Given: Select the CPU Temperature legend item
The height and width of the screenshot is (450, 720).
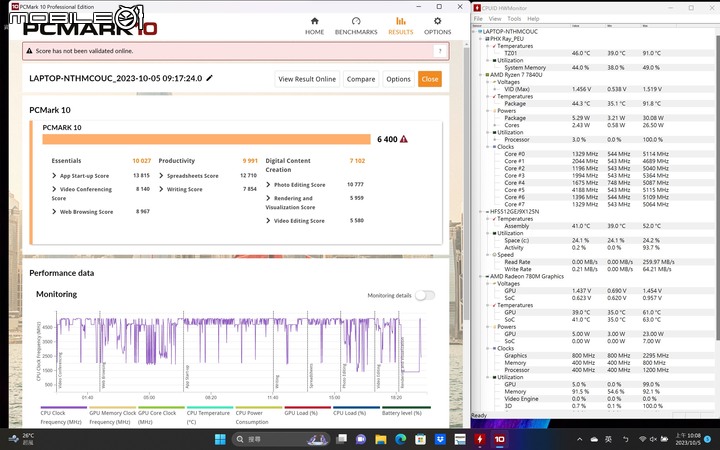Looking at the screenshot, I should [x=210, y=415].
